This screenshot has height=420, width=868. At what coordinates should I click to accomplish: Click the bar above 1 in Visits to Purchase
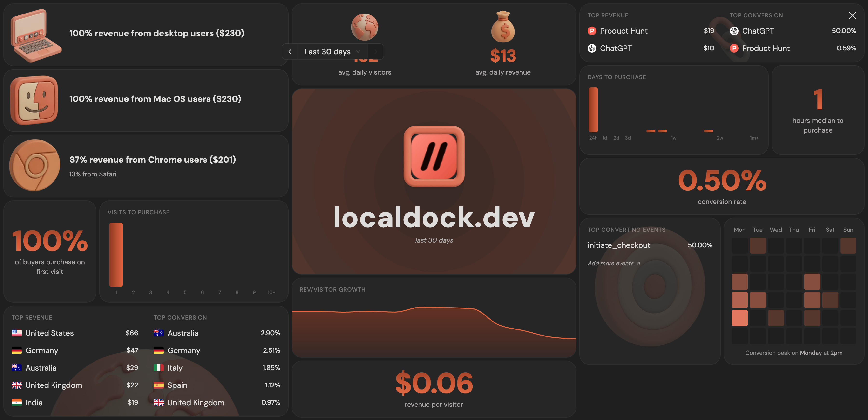click(116, 255)
